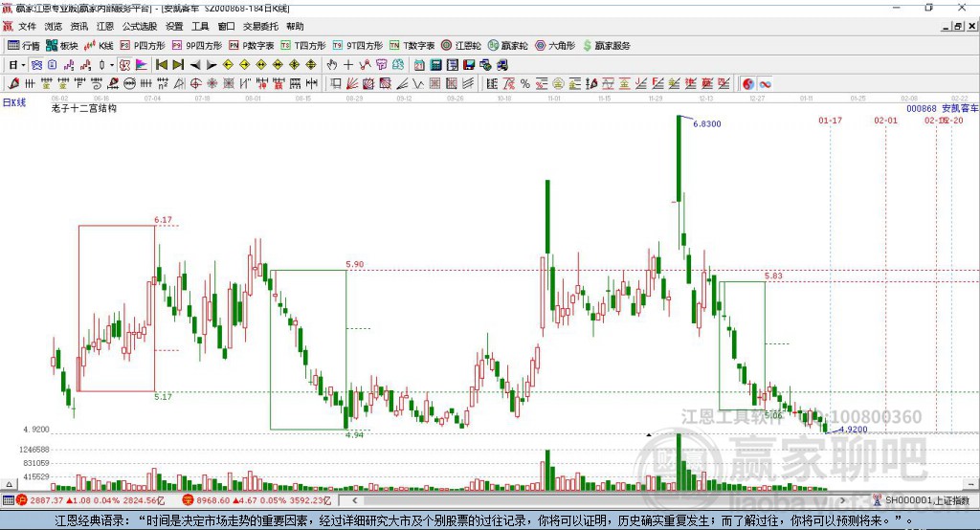
Task: Click the yin-yang taiji icon
Action: pos(748,84)
